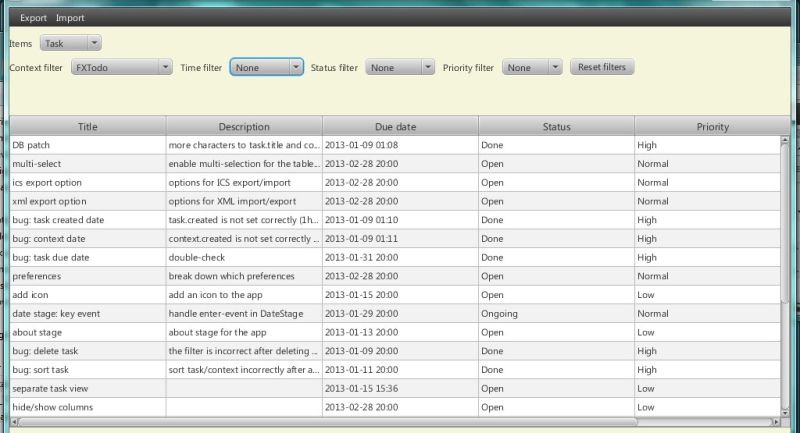Select the 'about stage' task title
The image size is (800, 433).
pyautogui.click(x=37, y=333)
